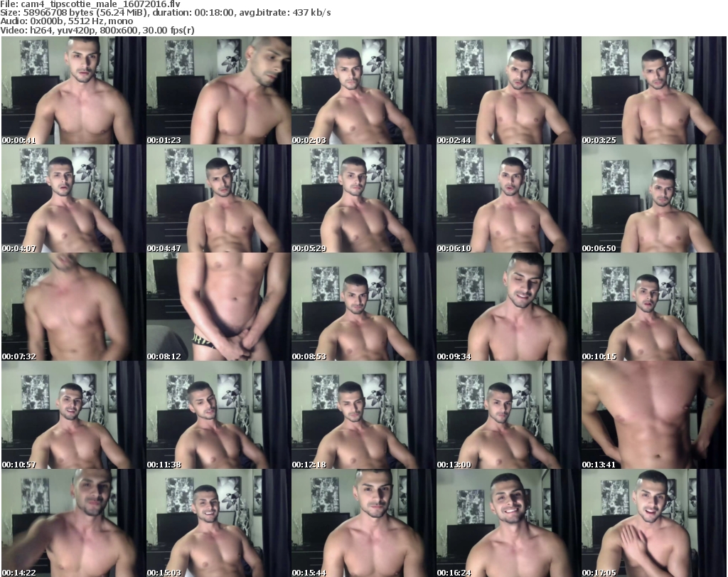The width and height of the screenshot is (728, 577).
Task: Select the frame at 00:04:47
Action: [219, 198]
